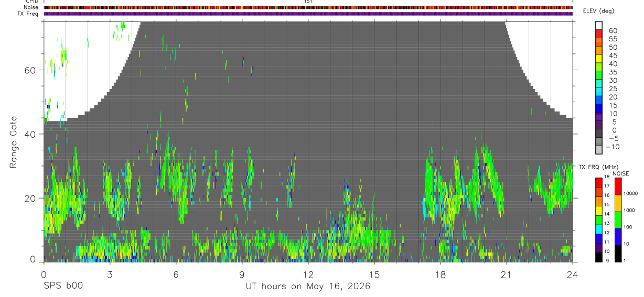The height and width of the screenshot is (297, 644).
Task: Click the '3' tick on the UT hours axis
Action: [110, 274]
